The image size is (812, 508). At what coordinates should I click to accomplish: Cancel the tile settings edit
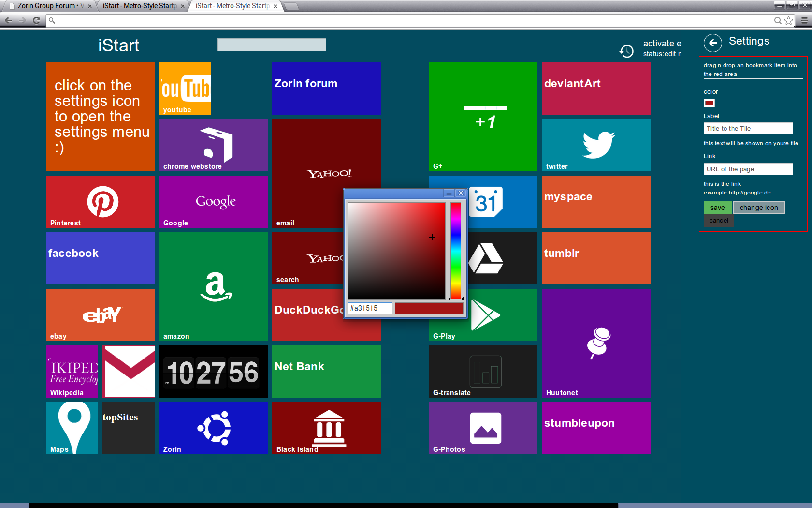coord(718,221)
